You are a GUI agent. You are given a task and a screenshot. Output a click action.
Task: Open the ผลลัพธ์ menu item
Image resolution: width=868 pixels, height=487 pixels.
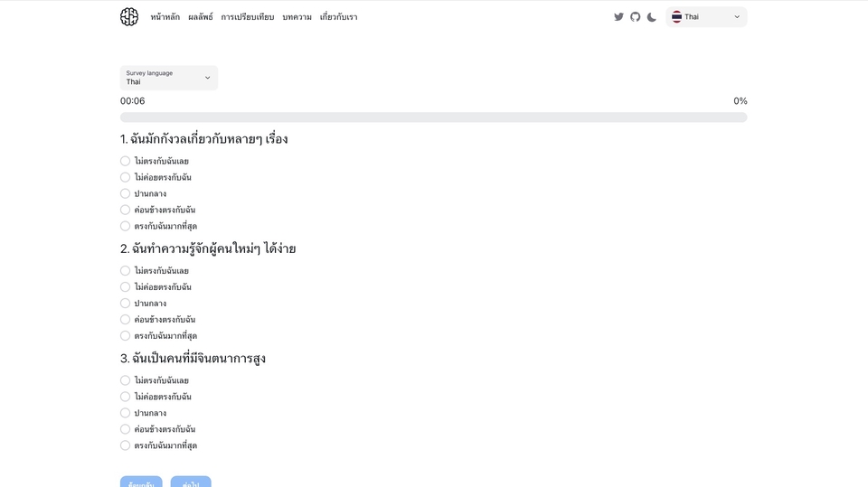201,17
